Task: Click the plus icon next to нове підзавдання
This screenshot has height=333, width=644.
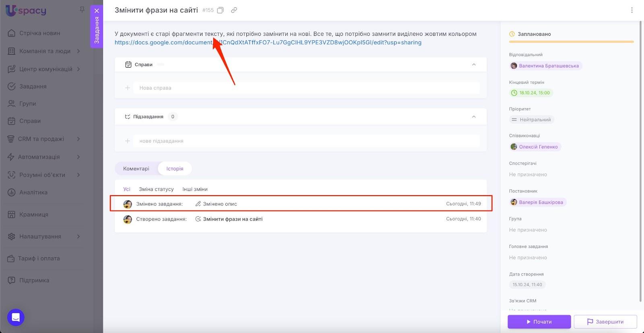Action: 128,141
